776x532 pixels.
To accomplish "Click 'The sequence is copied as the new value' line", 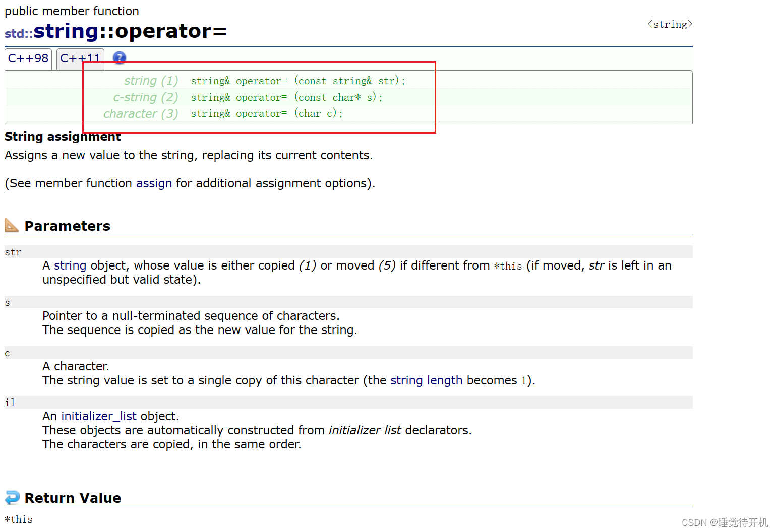I will click(200, 330).
